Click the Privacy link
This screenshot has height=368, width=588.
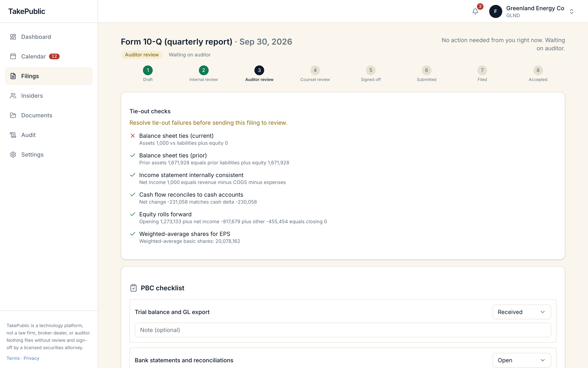coord(31,358)
